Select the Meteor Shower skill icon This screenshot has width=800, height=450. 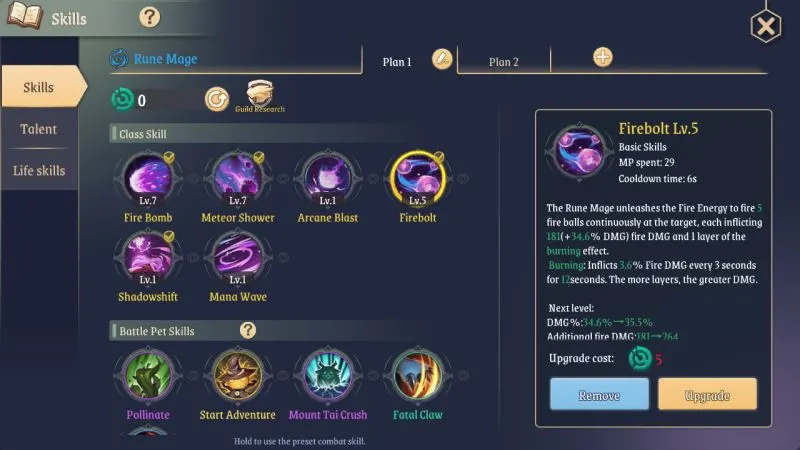click(x=238, y=178)
